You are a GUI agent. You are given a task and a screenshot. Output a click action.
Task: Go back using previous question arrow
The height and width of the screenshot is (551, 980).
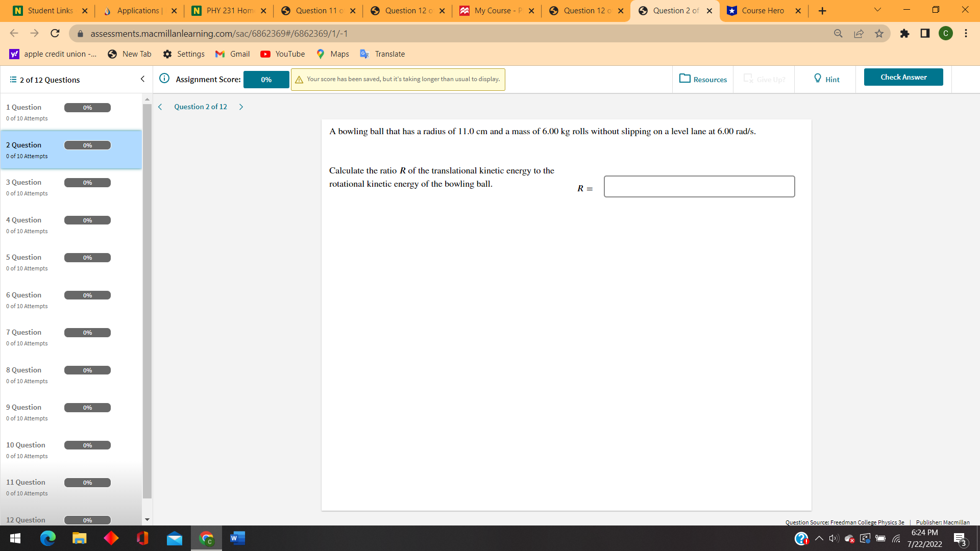pos(160,107)
